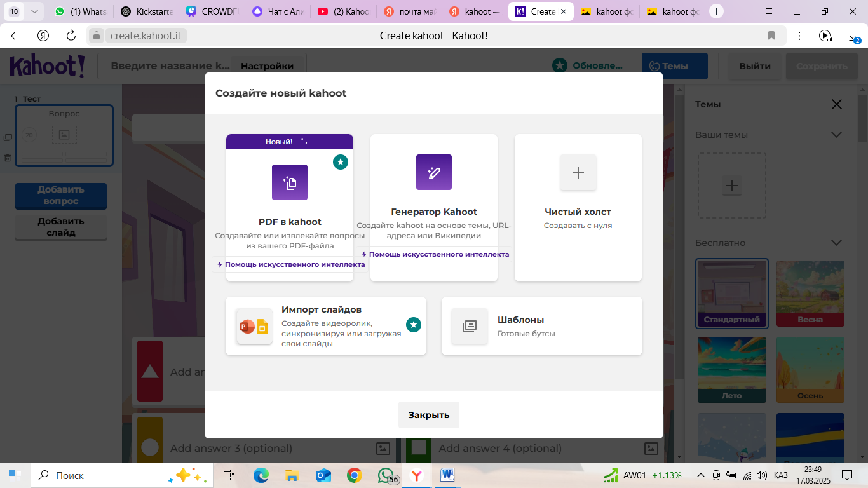
Task: Click the Kahoot! logo
Action: coord(47,65)
